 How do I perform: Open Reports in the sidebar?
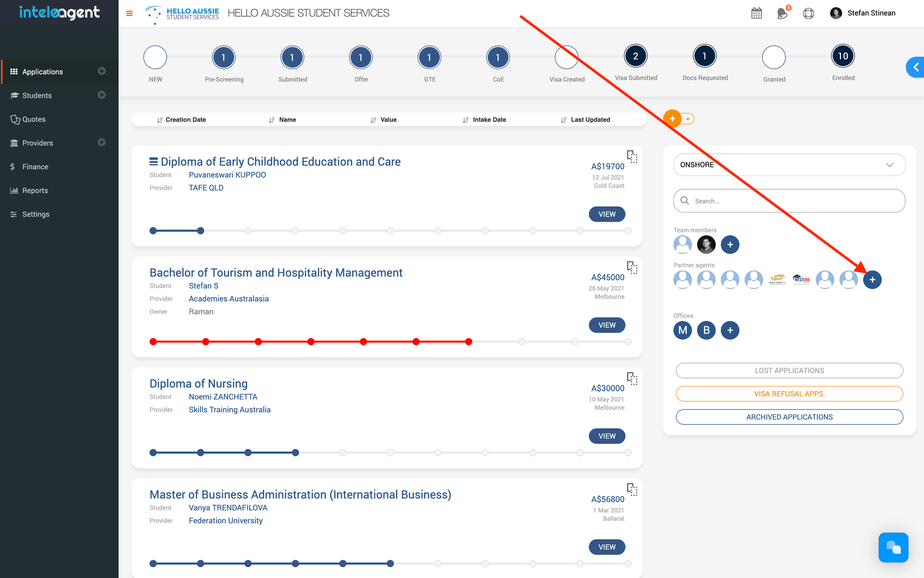pos(35,191)
